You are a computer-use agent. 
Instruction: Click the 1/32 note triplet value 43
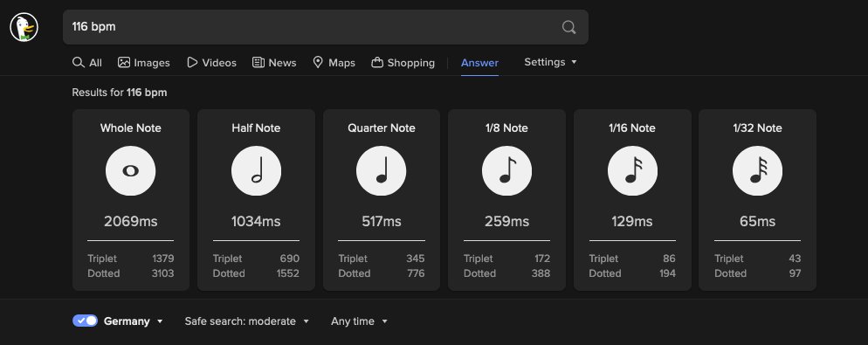coord(795,259)
